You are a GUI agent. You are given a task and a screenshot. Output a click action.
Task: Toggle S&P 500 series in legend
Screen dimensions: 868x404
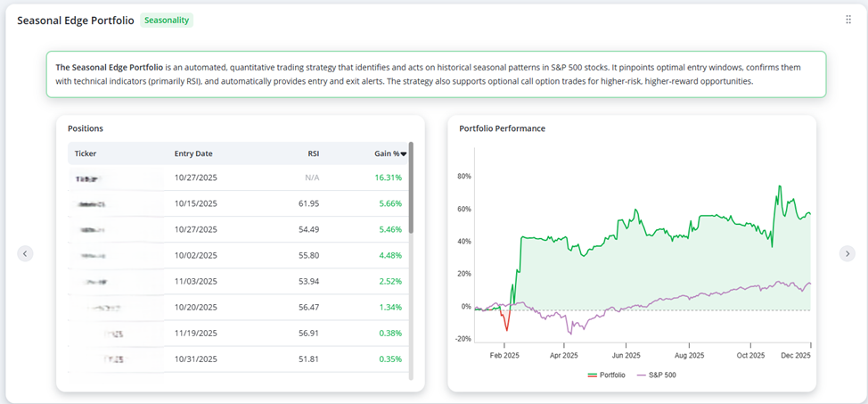coord(656,375)
